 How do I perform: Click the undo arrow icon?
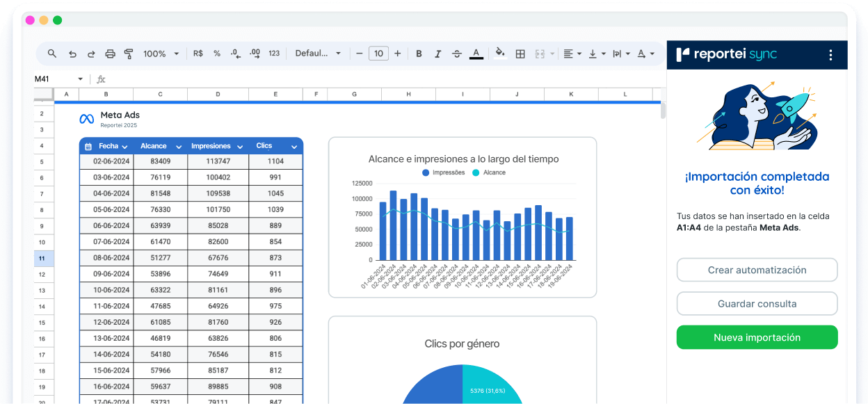72,54
